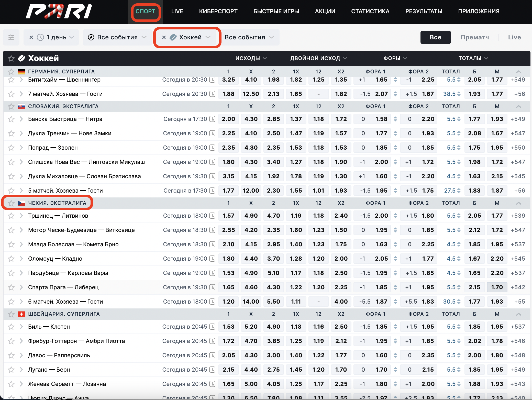The height and width of the screenshot is (400, 532).
Task: Star the Попрад — Зволен match
Action: (x=11, y=148)
